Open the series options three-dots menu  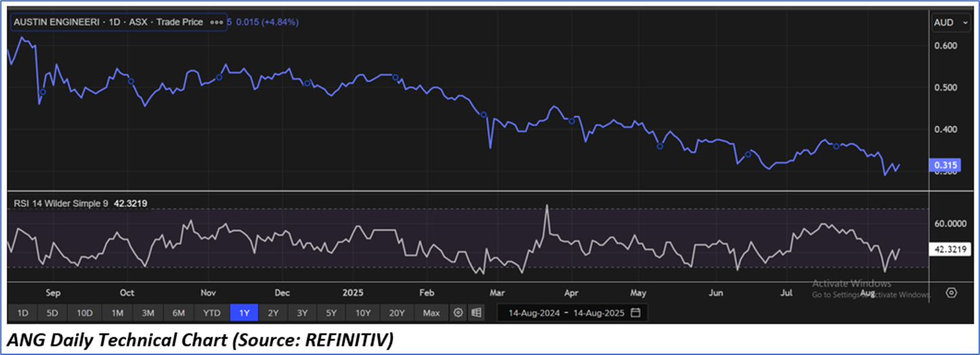click(x=217, y=22)
